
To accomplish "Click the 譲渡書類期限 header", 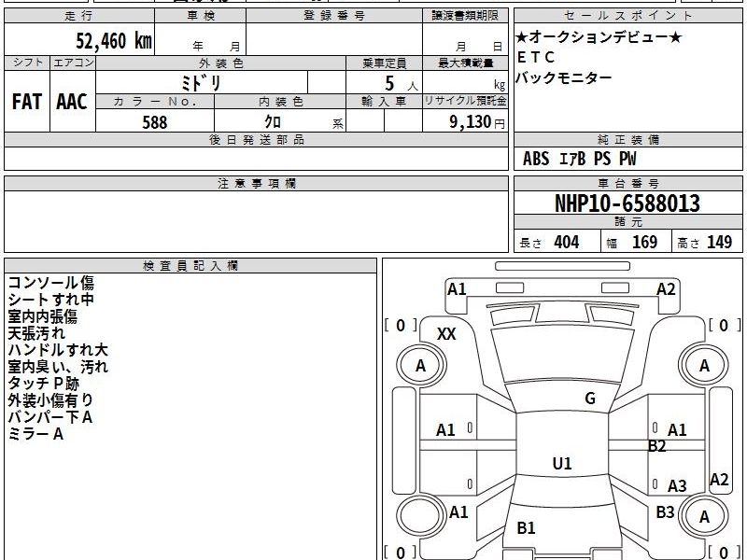I will 465,16.
